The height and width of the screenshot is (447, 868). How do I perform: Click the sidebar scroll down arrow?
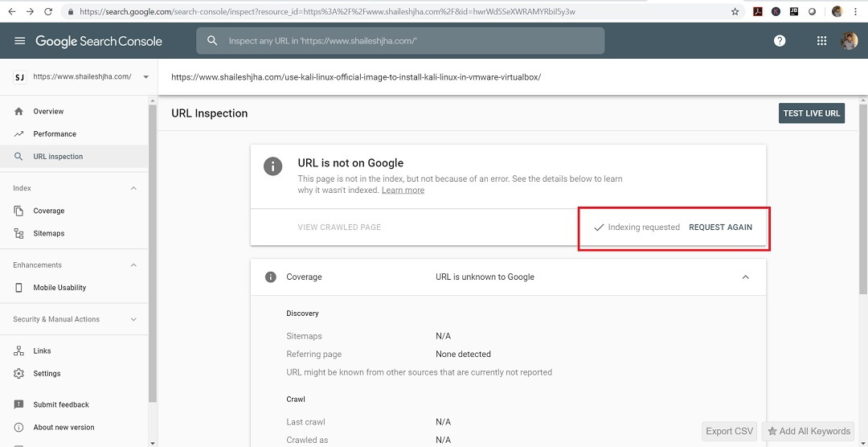pyautogui.click(x=153, y=443)
